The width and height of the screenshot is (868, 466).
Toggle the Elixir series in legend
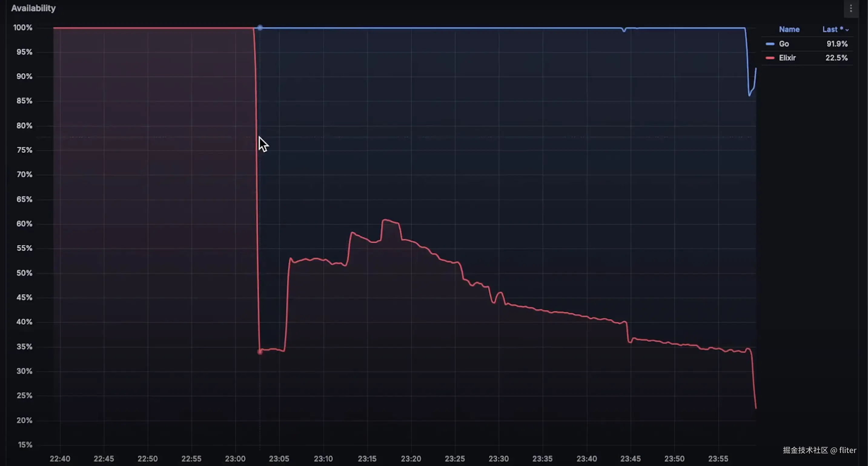click(787, 58)
